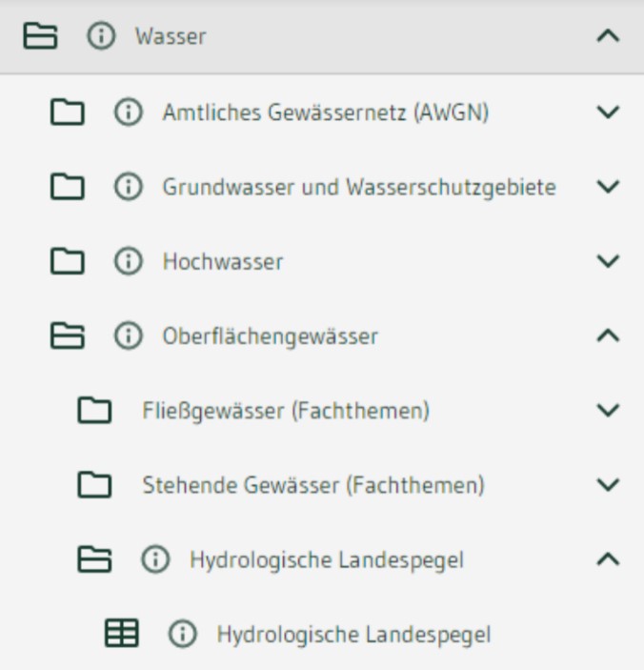The height and width of the screenshot is (670, 644).
Task: Click the Hochwasser info icon
Action: tap(127, 261)
